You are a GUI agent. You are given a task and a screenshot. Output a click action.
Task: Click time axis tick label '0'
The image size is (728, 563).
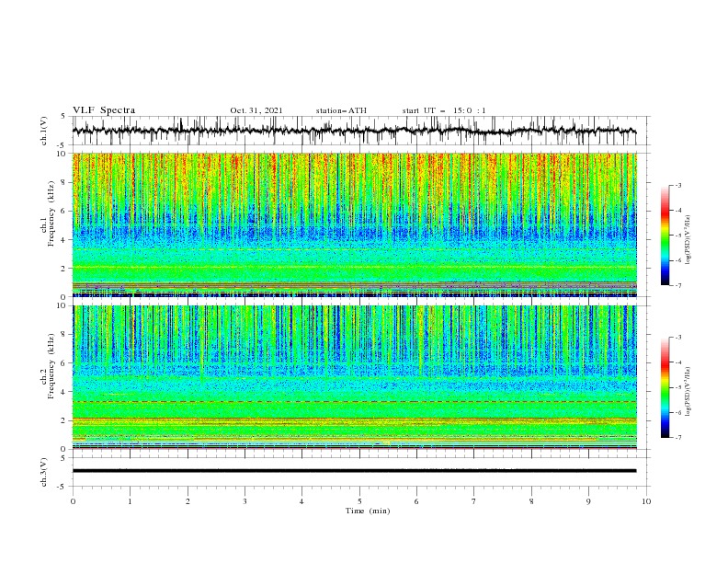(73, 501)
